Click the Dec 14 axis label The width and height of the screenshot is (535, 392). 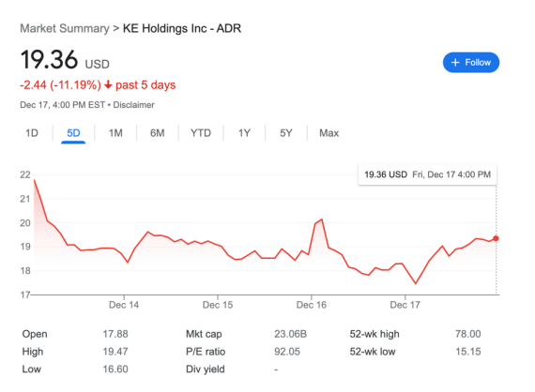(x=124, y=305)
